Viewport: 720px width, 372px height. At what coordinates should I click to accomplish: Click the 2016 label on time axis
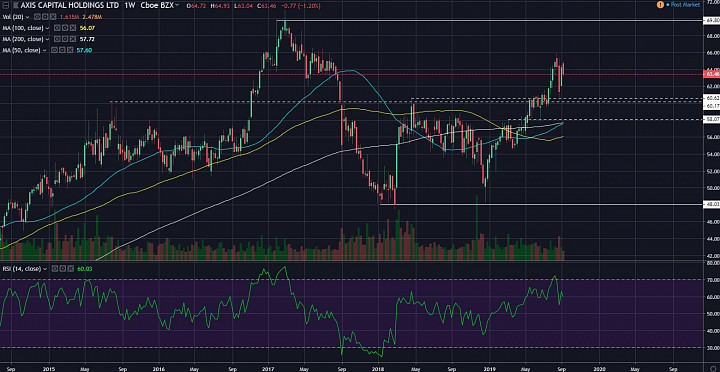(x=158, y=368)
